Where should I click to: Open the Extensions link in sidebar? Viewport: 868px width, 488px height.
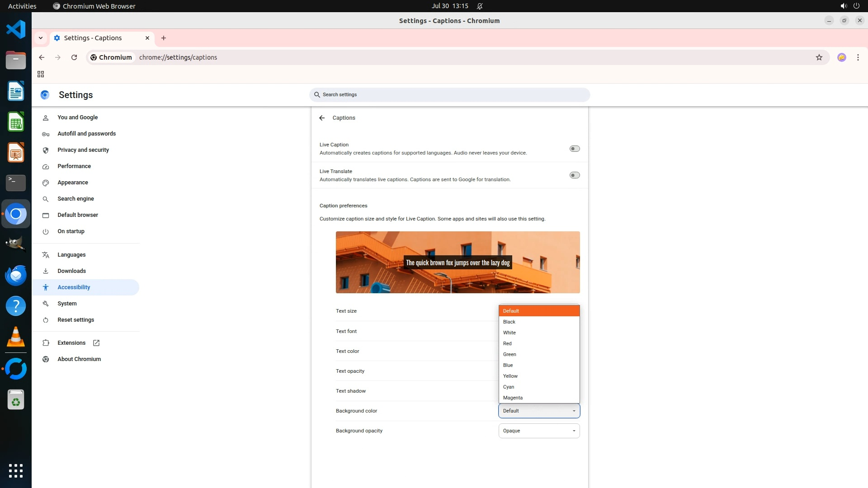[x=71, y=343]
